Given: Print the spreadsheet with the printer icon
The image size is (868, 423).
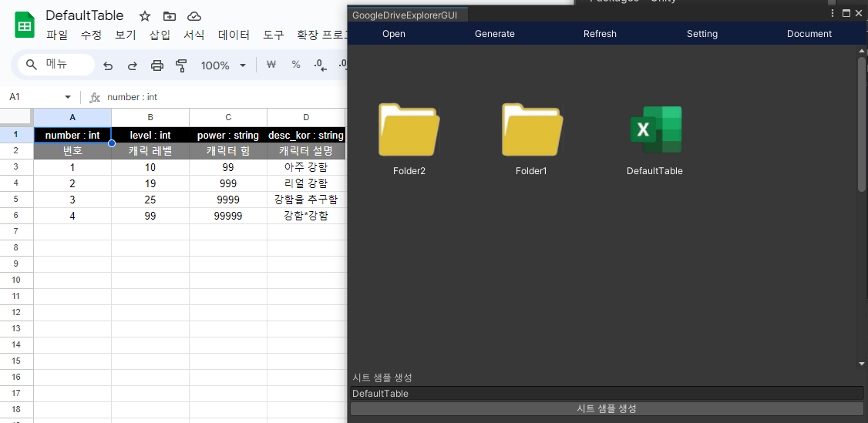Looking at the screenshot, I should 157,65.
